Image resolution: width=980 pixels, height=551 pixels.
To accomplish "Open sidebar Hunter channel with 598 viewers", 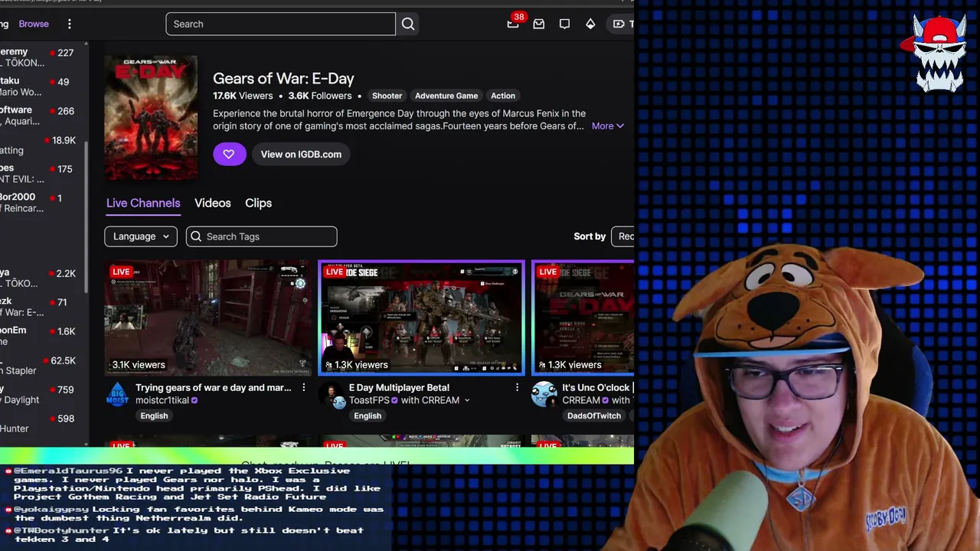I will pyautogui.click(x=38, y=423).
